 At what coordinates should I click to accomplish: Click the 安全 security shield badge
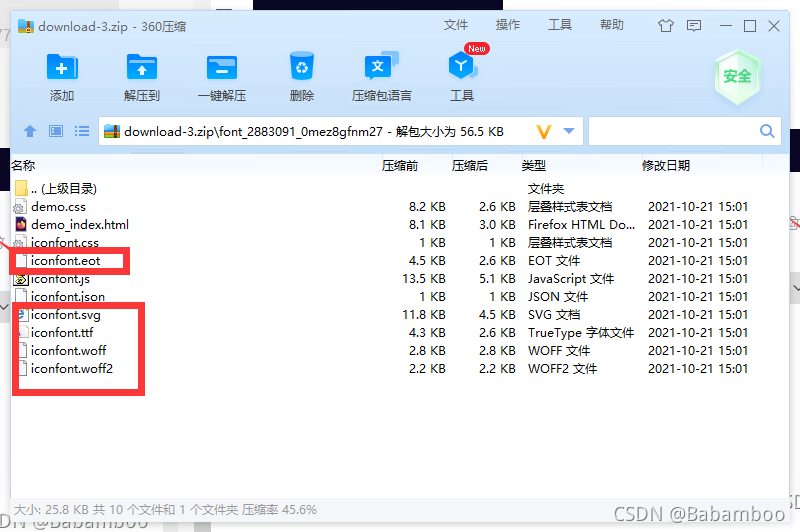click(x=737, y=77)
